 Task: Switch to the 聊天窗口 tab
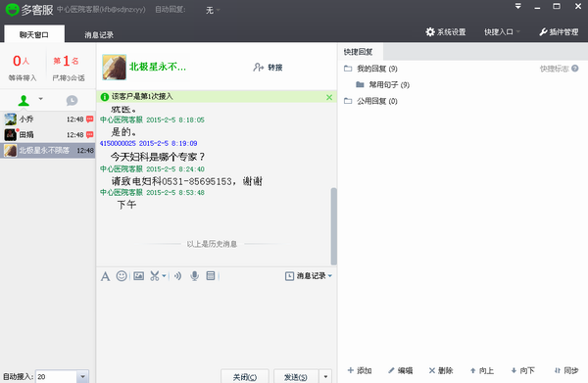pos(34,34)
